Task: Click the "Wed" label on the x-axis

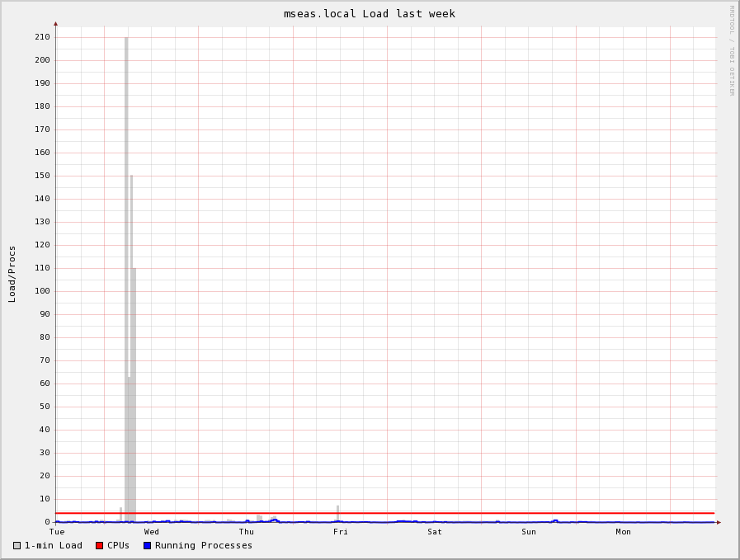Action: tap(152, 532)
